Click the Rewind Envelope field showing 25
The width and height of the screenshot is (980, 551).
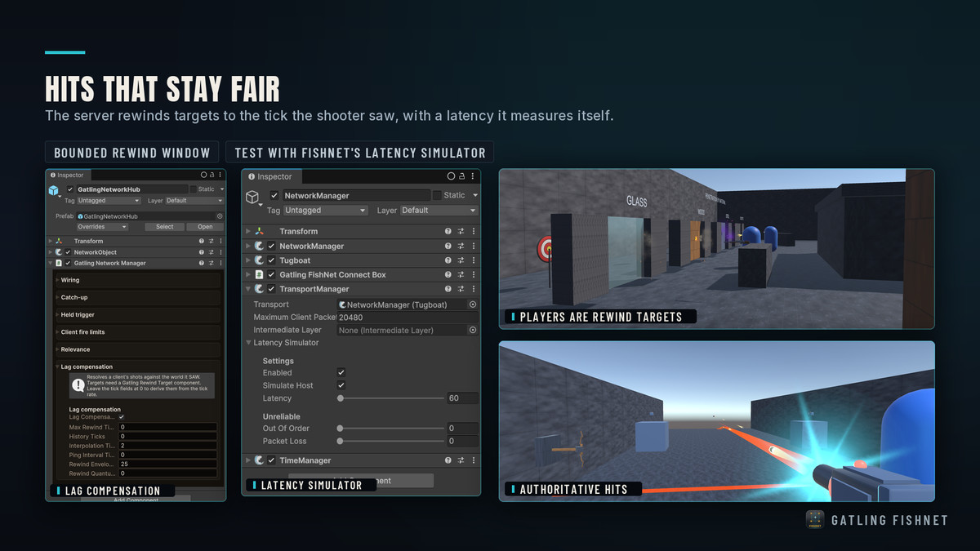coord(168,464)
